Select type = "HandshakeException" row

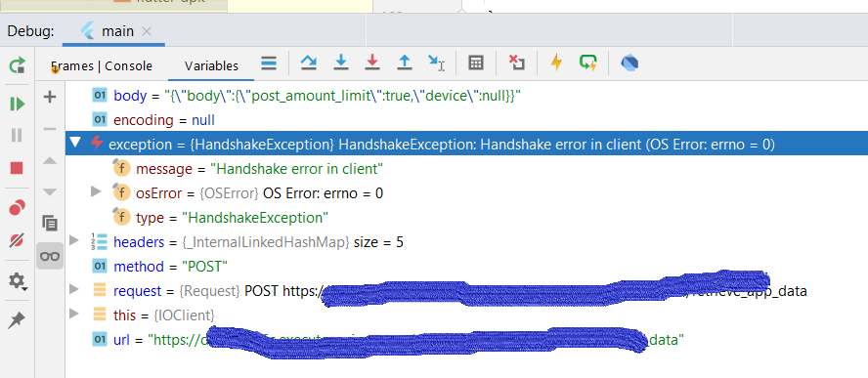point(466,218)
